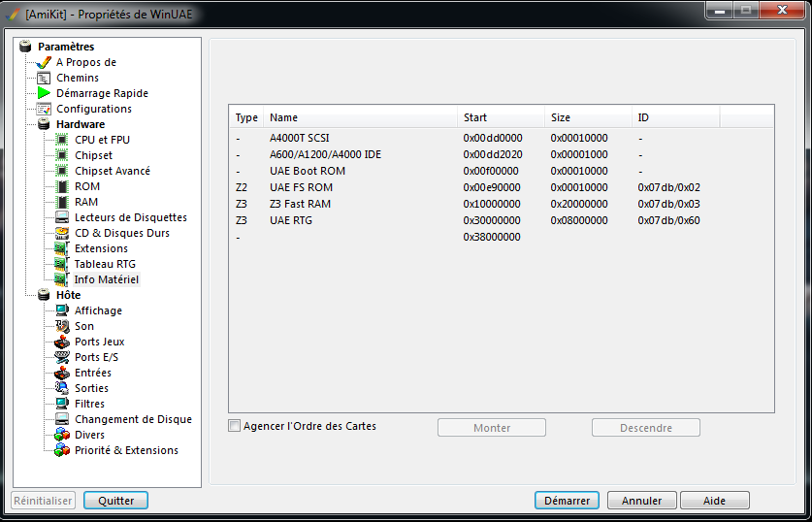Select the Hardware tree node
812x522 pixels.
tap(81, 124)
